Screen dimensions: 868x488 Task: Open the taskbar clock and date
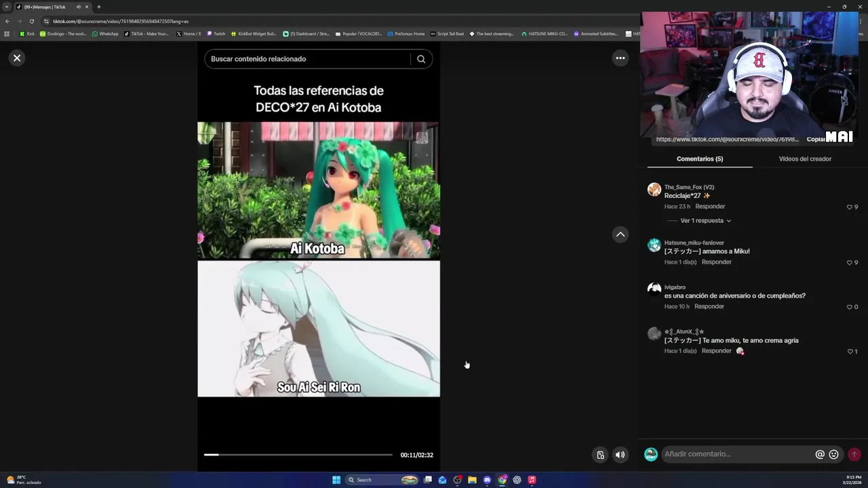click(853, 480)
